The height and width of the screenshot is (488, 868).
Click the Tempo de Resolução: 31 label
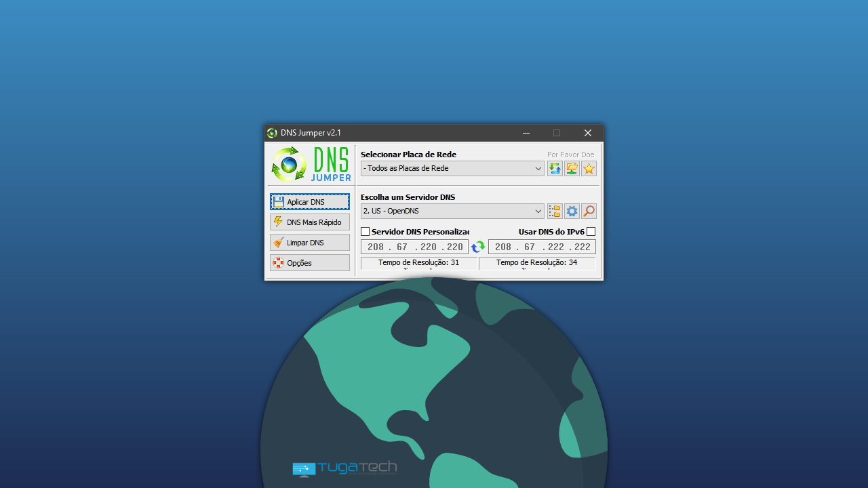[x=419, y=263]
